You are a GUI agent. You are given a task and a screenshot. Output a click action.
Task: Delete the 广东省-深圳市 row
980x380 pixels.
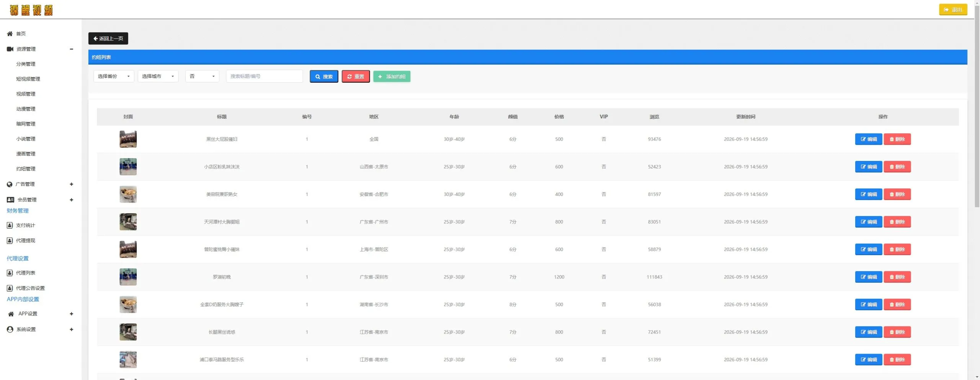tap(897, 277)
